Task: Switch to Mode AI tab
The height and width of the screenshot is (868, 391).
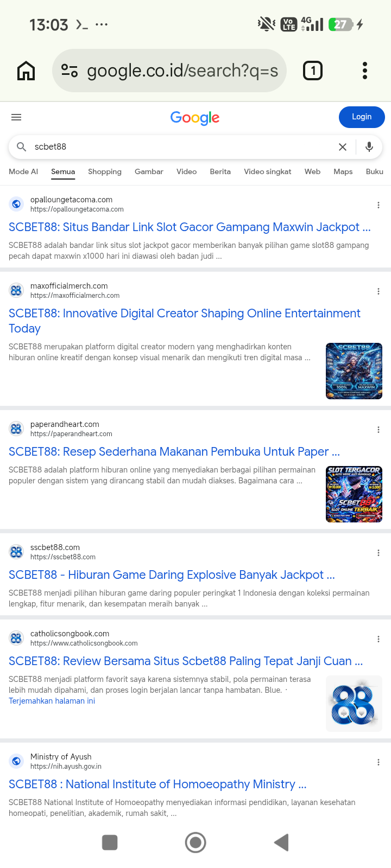Action: (x=23, y=171)
